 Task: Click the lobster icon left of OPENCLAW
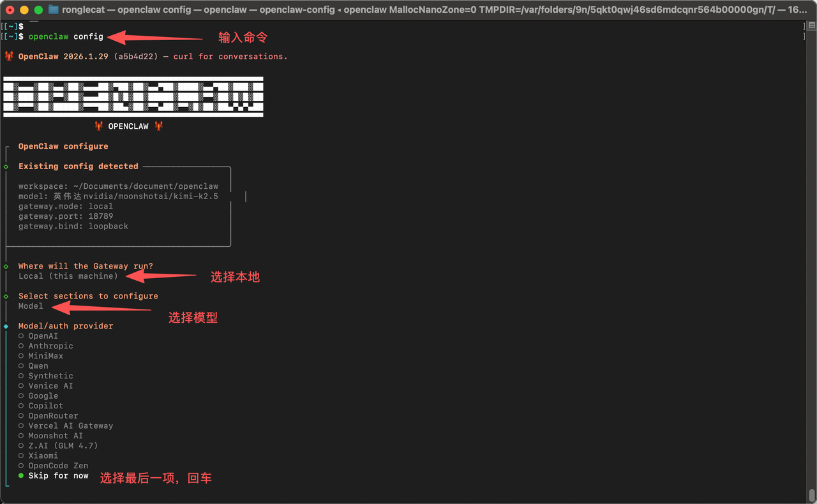pos(99,126)
